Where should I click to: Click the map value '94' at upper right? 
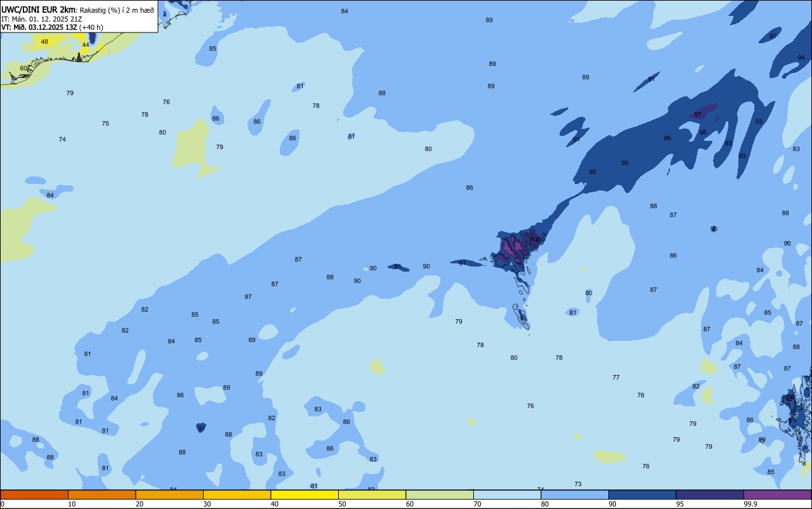click(801, 58)
